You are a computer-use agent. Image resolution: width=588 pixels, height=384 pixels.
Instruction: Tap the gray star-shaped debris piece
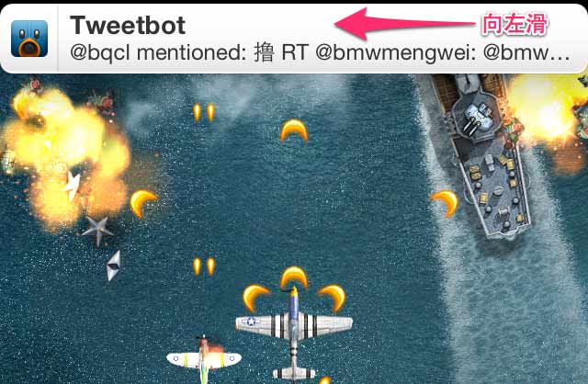[97, 231]
